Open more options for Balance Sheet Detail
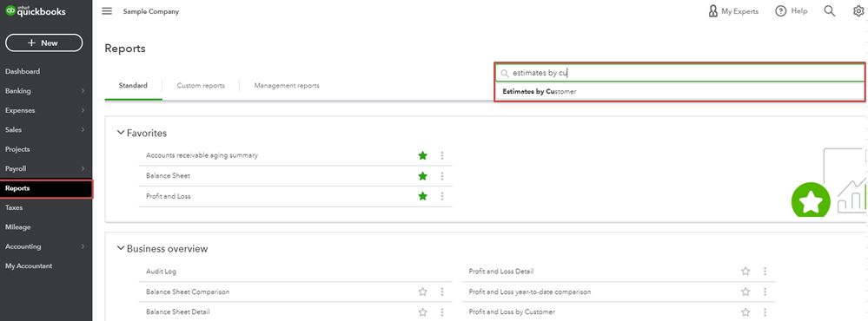868x321 pixels. [442, 311]
